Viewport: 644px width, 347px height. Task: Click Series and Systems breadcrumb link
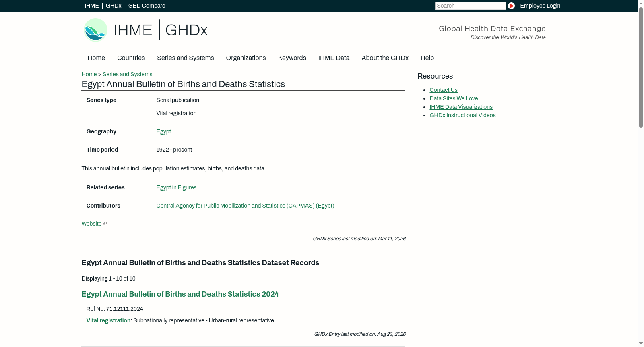[127, 74]
